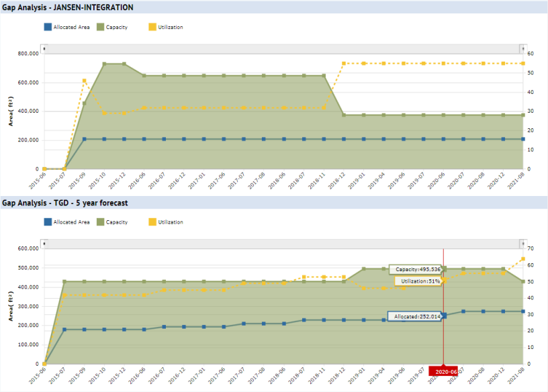Click the yellow Utilization swatch in JANSEN-INTEGRATION legend
Image resolution: width=548 pixels, height=392 pixels.
tap(152, 27)
